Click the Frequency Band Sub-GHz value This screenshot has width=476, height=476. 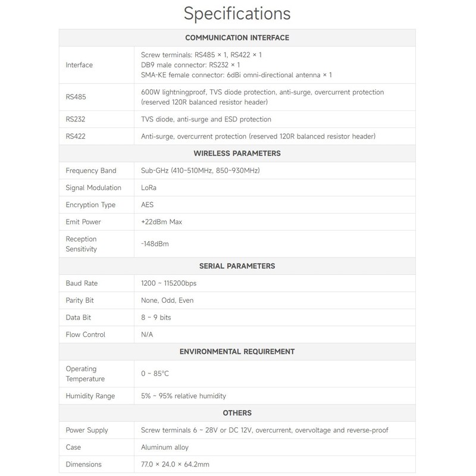[x=201, y=171]
